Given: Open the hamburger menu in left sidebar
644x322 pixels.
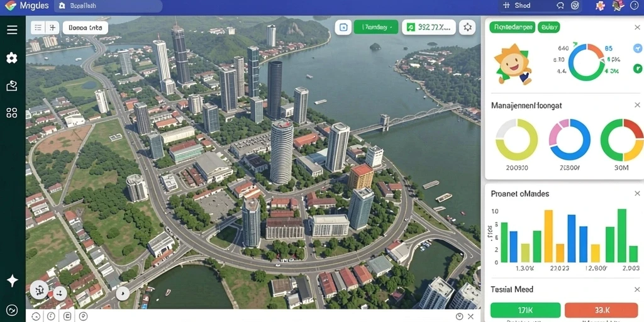Looking at the screenshot, I should coord(12,30).
